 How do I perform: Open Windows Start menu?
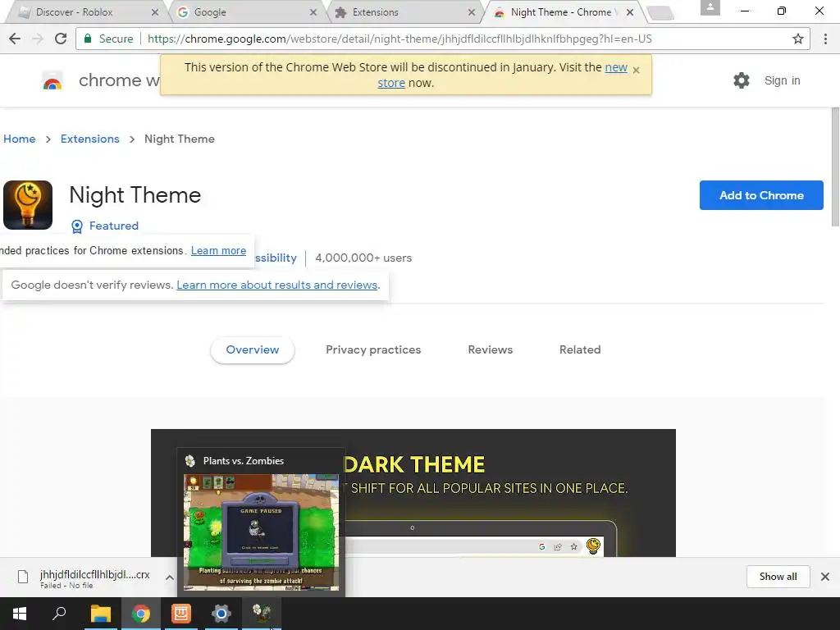click(x=20, y=614)
